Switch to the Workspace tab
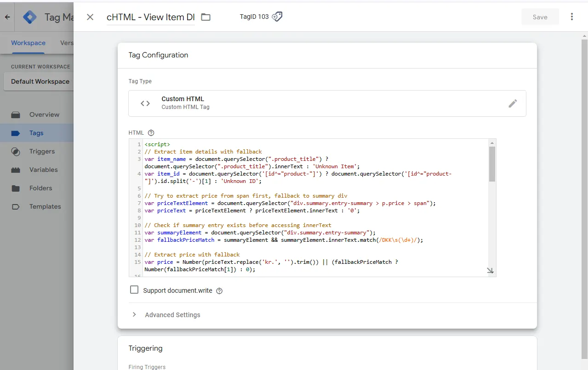 [x=28, y=43]
